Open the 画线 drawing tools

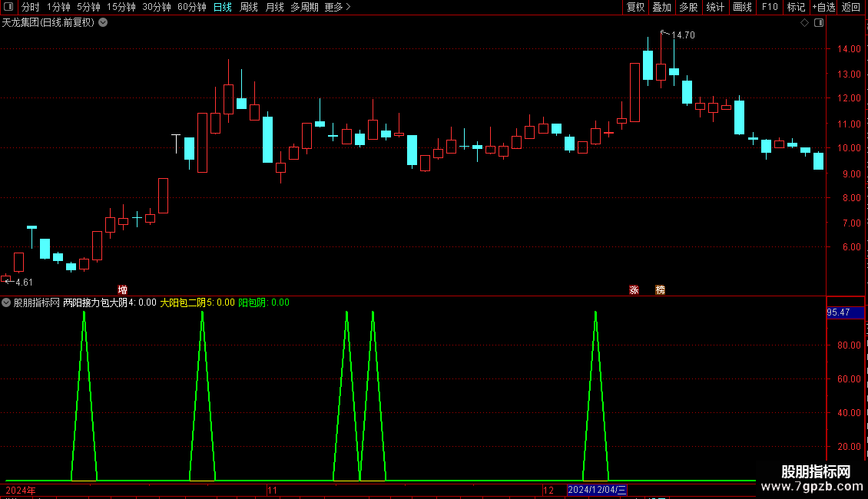point(742,7)
